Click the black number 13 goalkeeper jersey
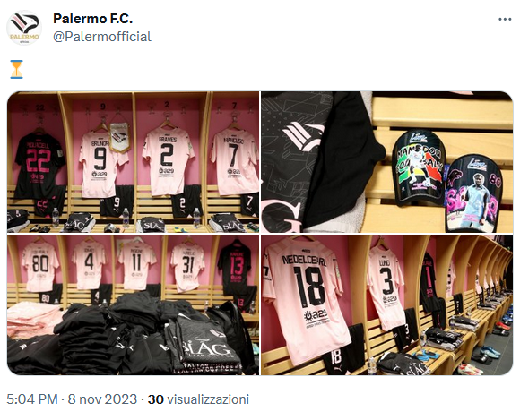The image size is (520, 420). point(236,267)
